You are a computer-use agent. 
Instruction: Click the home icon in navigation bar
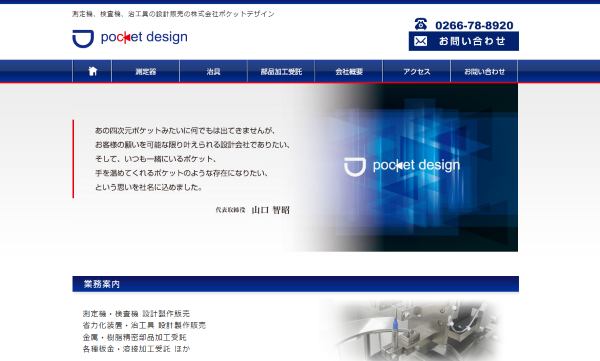(x=92, y=71)
